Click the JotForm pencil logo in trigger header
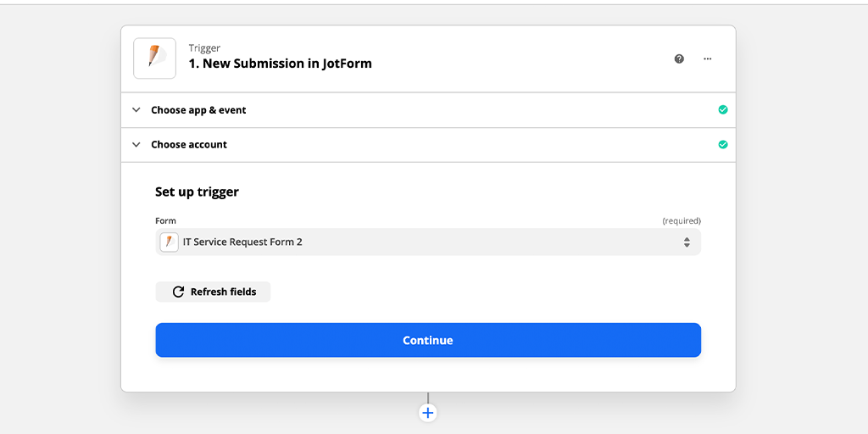This screenshot has height=434, width=868. 154,58
